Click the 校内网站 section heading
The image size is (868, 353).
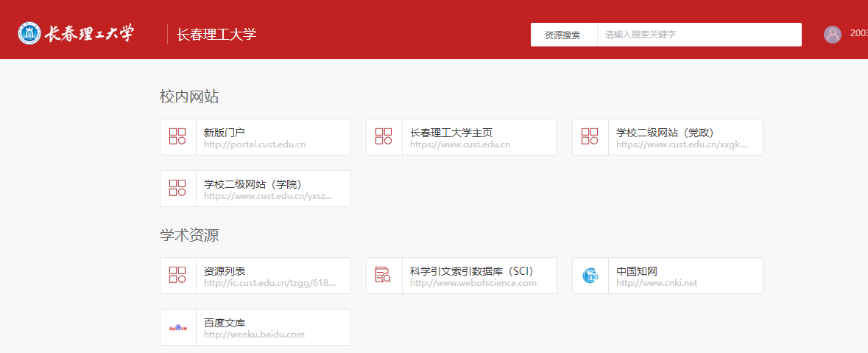[189, 97]
